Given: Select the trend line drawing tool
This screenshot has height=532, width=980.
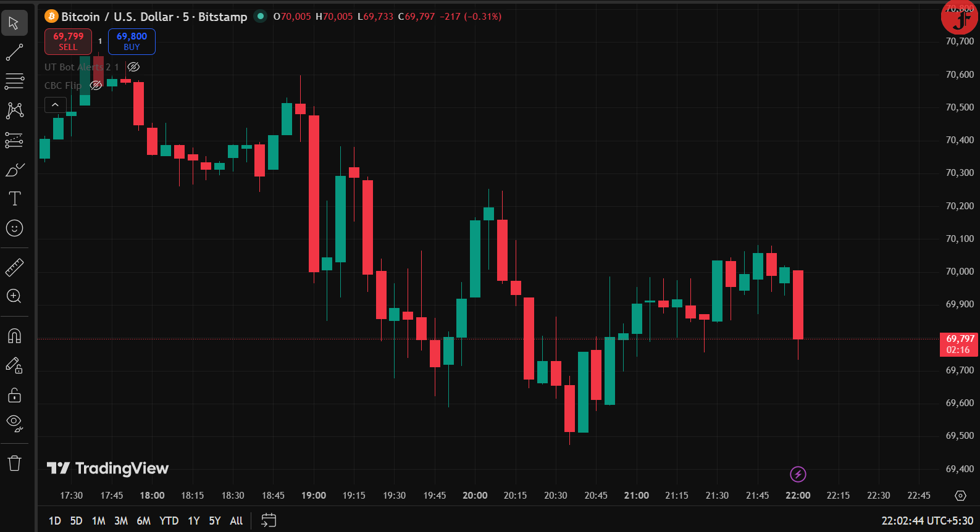Looking at the screenshot, I should [x=14, y=53].
